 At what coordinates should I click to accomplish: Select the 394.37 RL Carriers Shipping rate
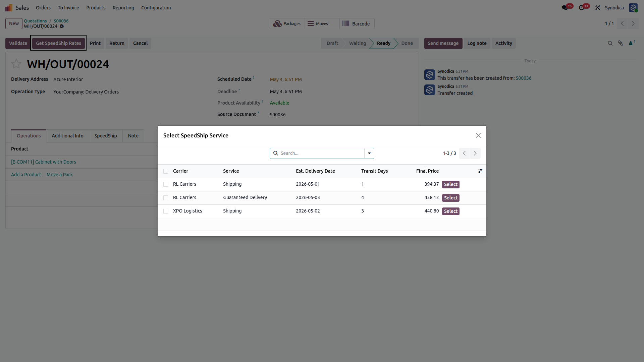tap(450, 184)
